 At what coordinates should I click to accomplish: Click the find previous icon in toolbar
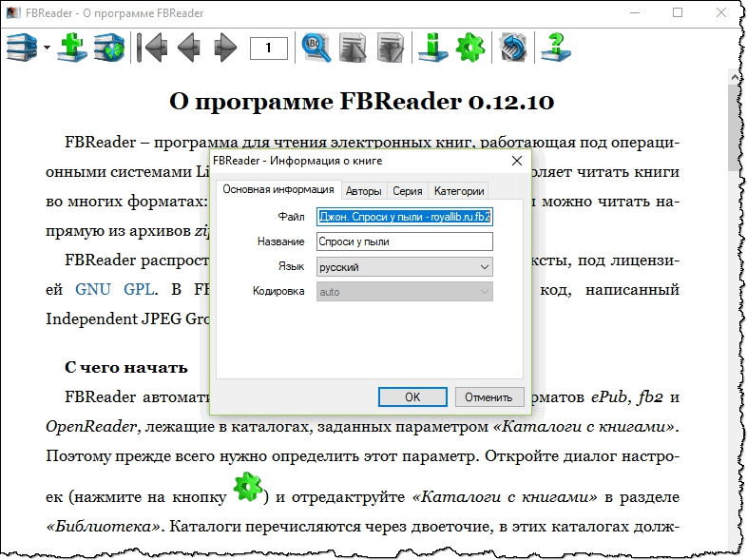tap(353, 48)
